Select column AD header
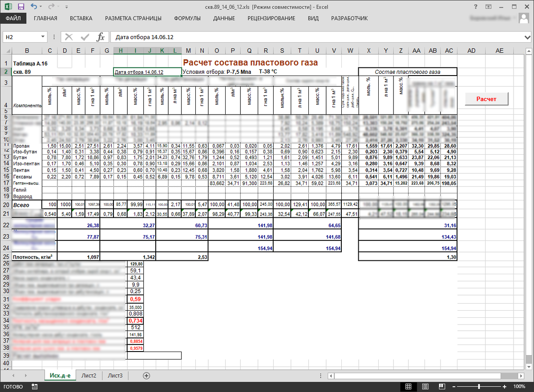The width and height of the screenshot is (534, 392). 471,51
